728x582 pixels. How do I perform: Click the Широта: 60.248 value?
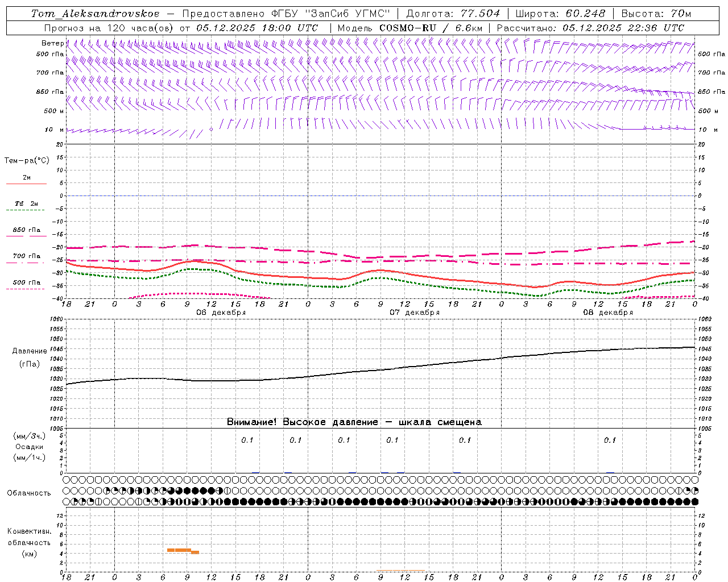pos(561,13)
